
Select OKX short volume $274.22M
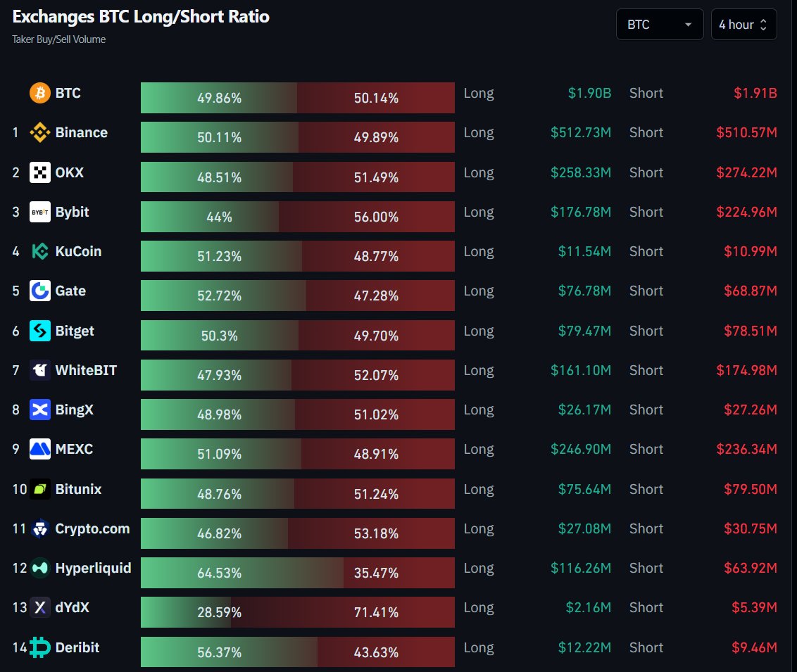coord(746,172)
